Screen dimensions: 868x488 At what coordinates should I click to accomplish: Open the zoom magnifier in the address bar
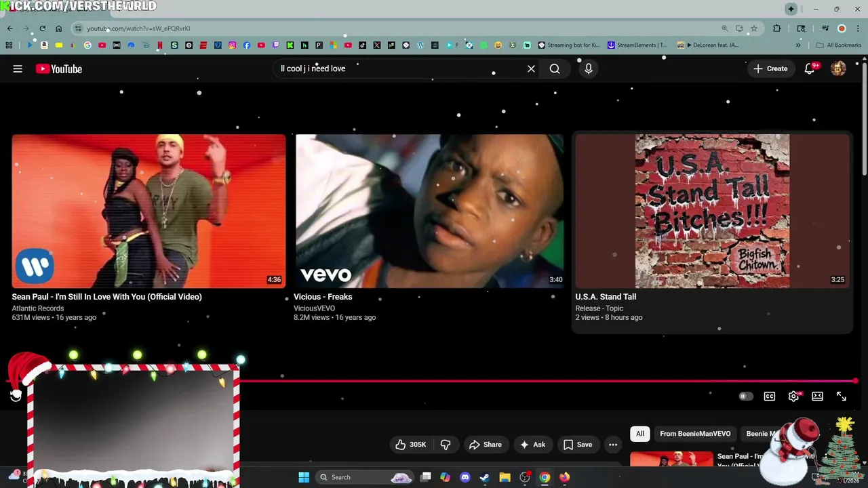pos(725,28)
